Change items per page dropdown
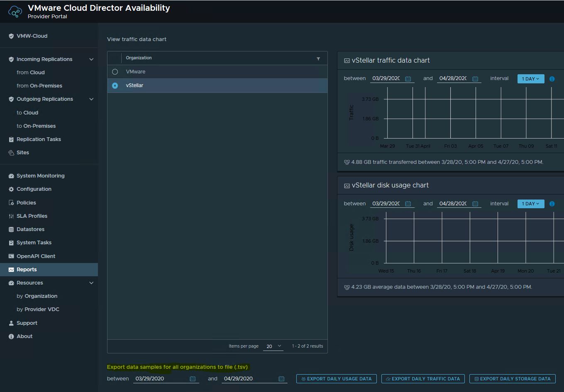The width and height of the screenshot is (564, 392). [x=274, y=346]
